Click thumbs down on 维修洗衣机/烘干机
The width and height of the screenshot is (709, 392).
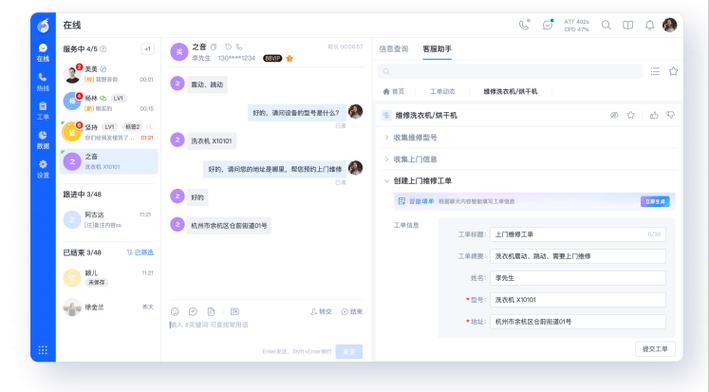(671, 115)
